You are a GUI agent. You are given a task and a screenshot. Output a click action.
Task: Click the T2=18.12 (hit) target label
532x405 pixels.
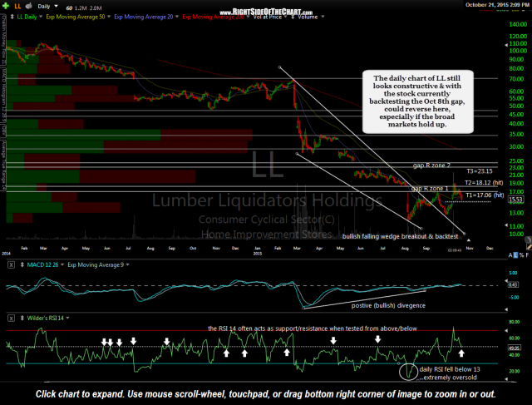[x=484, y=183]
